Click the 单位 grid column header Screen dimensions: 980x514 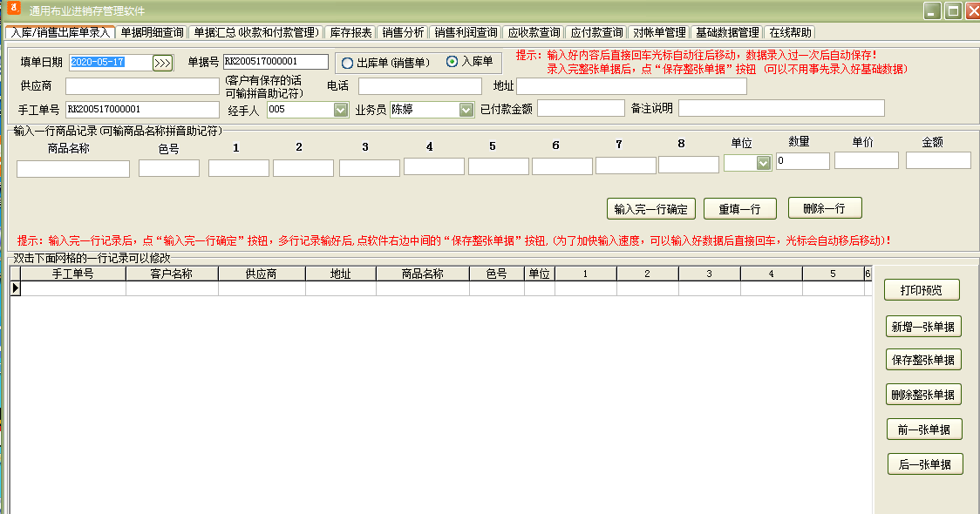[x=540, y=274]
